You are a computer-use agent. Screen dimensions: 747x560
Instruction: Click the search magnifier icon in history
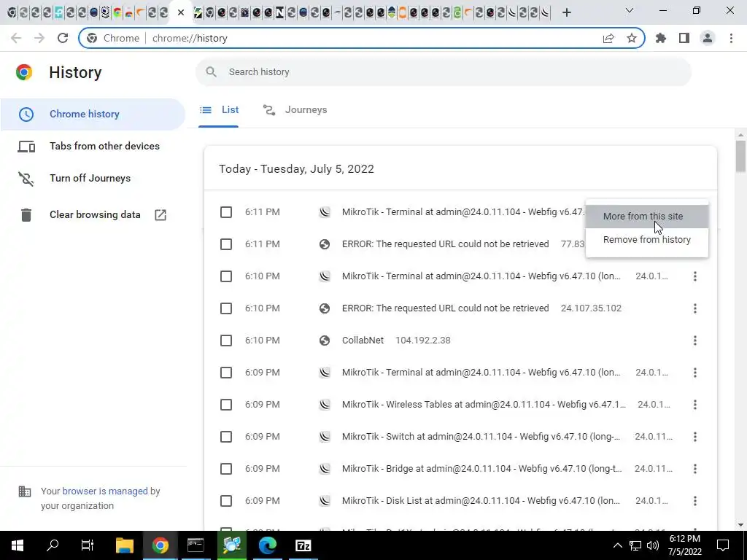click(x=211, y=72)
